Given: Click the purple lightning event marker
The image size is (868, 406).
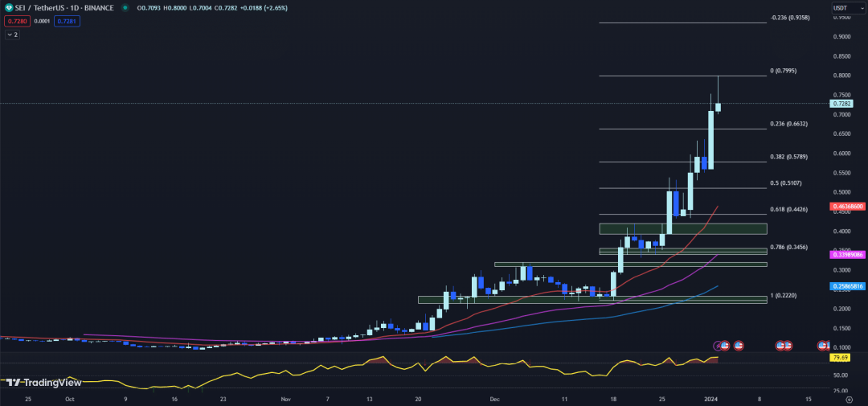Looking at the screenshot, I should [x=716, y=345].
